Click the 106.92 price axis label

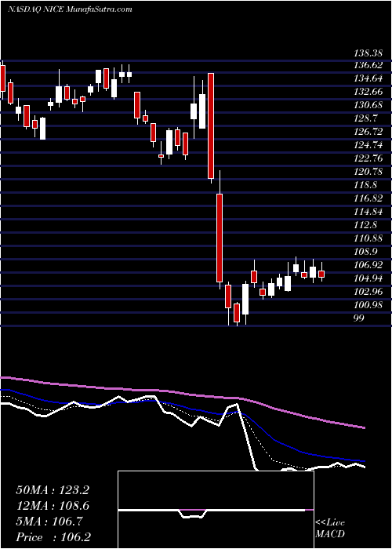pos(368,265)
